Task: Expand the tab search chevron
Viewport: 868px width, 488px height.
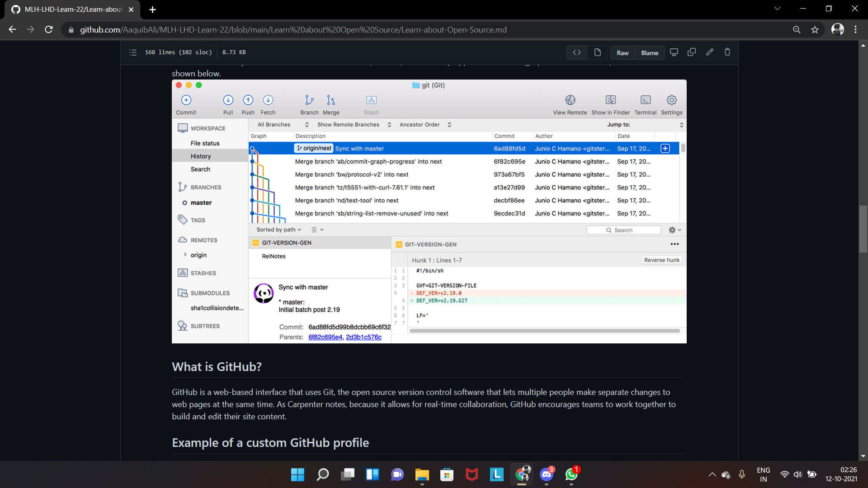Action: point(777,9)
